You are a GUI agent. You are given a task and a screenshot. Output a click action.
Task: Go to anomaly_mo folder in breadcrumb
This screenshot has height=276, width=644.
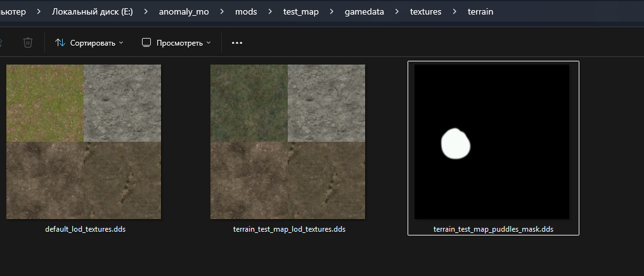click(184, 12)
